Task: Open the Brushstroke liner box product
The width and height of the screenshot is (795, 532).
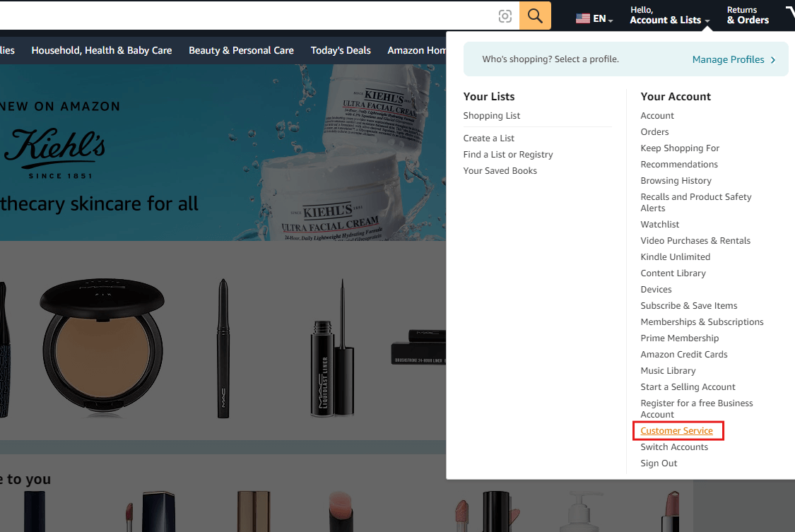Action: point(418,347)
